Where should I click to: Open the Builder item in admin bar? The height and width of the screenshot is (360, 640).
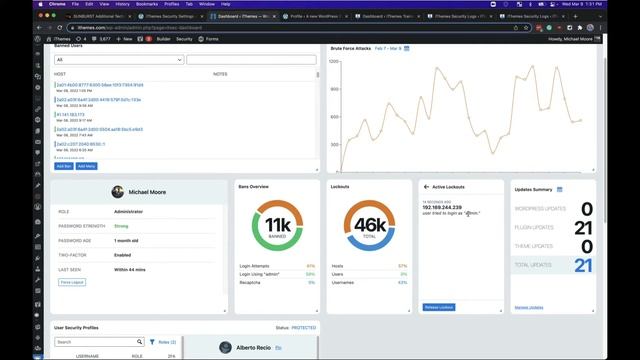click(163, 39)
